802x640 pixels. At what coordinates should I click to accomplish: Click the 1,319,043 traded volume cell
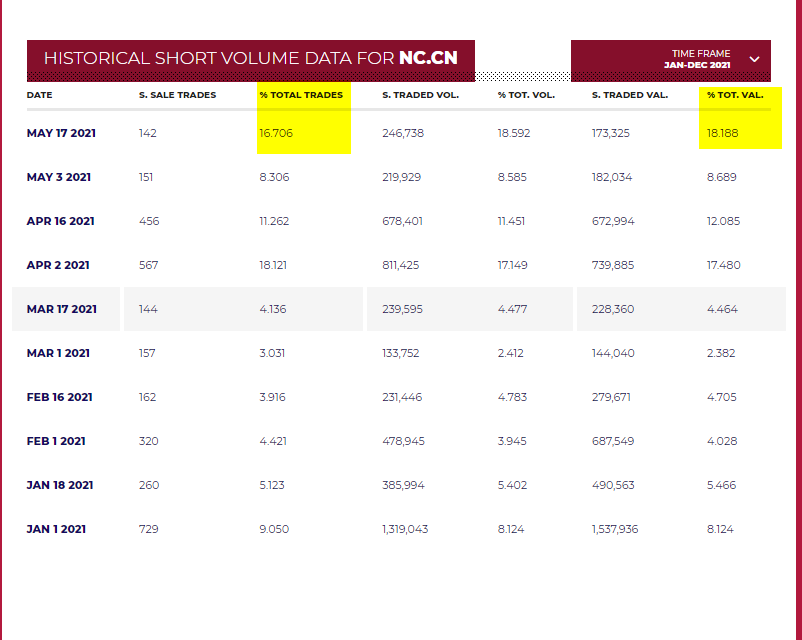pyautogui.click(x=405, y=529)
